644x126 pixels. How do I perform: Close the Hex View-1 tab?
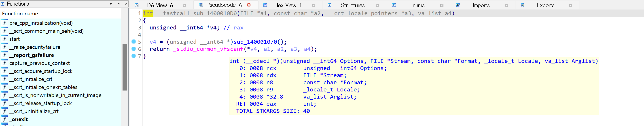point(313,5)
